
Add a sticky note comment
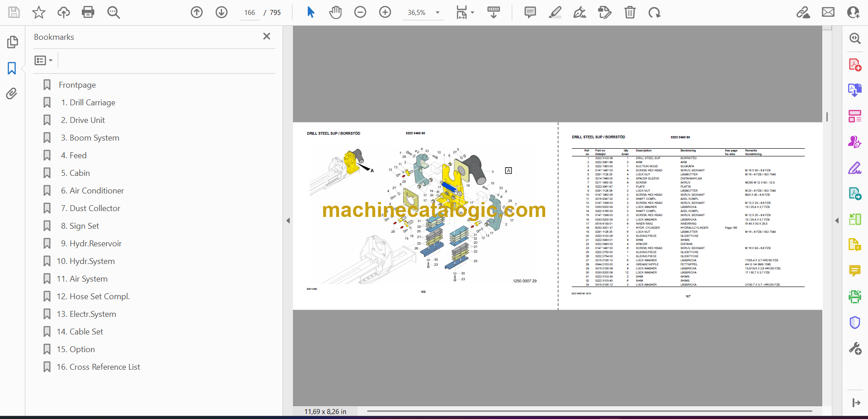click(x=530, y=12)
